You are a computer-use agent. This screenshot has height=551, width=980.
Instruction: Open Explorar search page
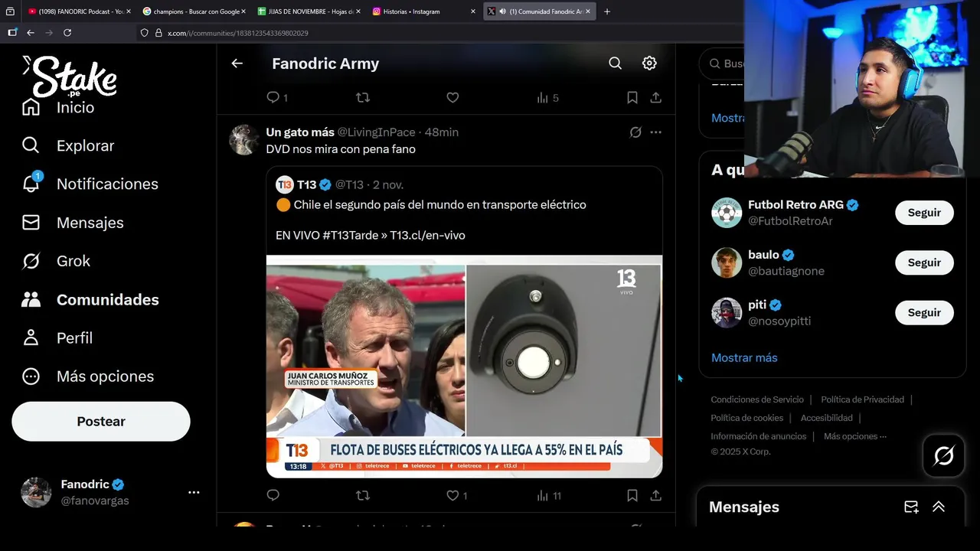68,145
